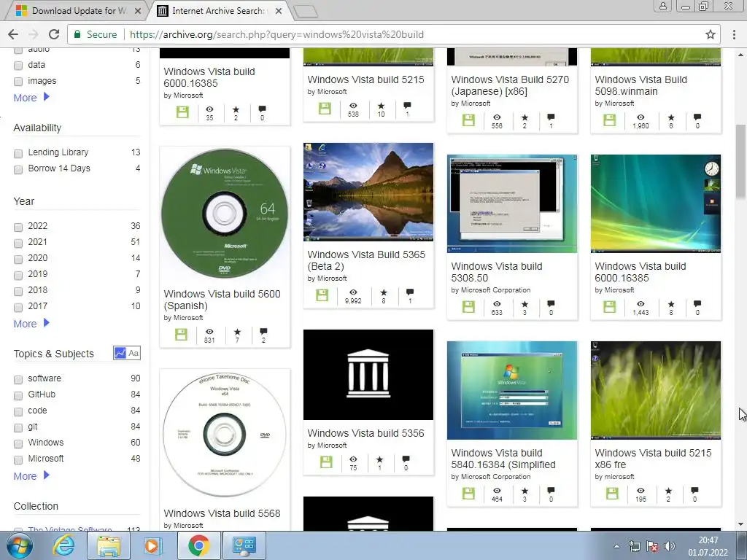Toggle Topics alphabetical Aa sort icon
747x560 pixels.
134,353
